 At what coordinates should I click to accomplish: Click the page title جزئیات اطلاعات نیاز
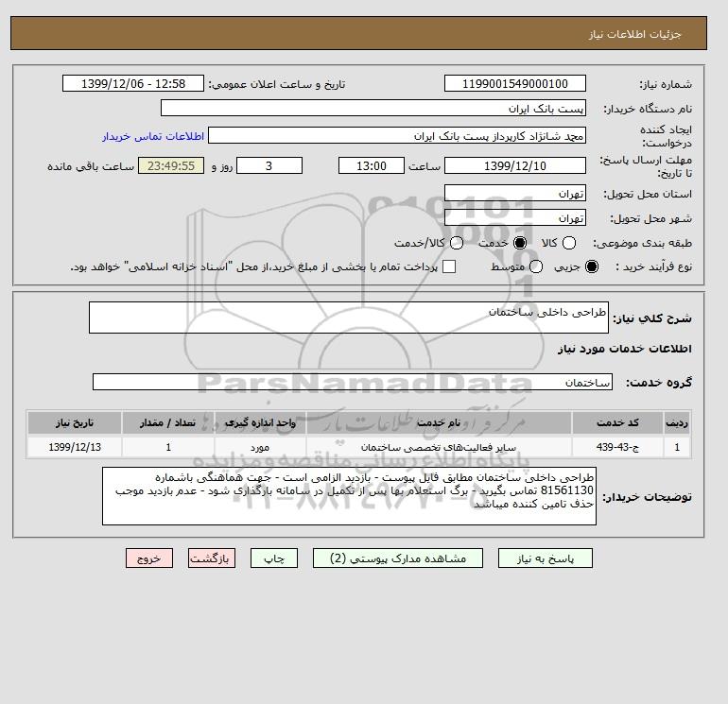[634, 34]
